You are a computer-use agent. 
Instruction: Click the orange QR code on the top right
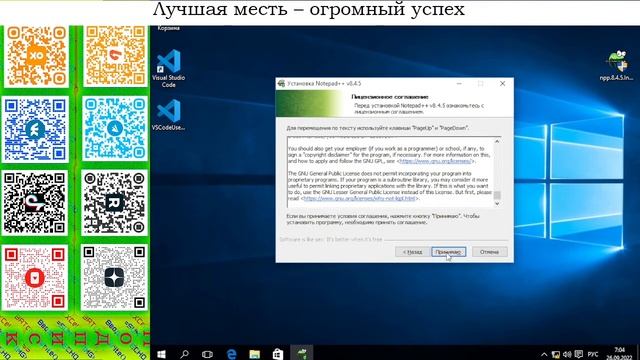coord(116,56)
